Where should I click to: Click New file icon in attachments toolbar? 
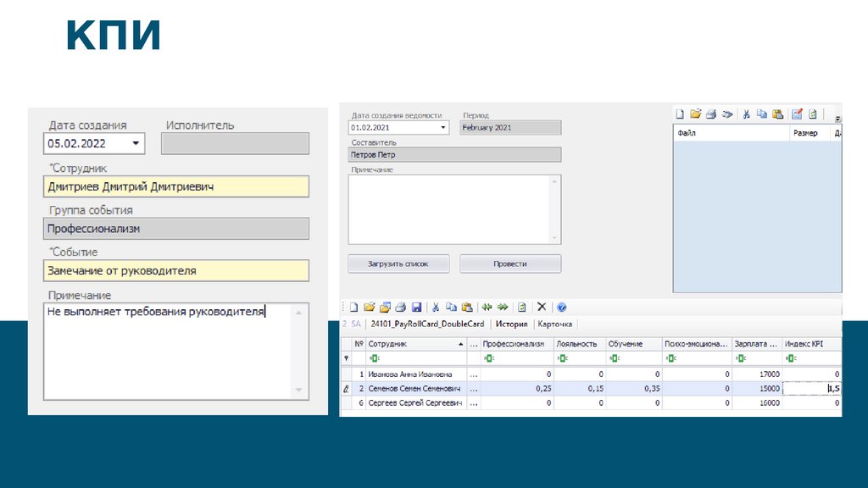[x=680, y=114]
